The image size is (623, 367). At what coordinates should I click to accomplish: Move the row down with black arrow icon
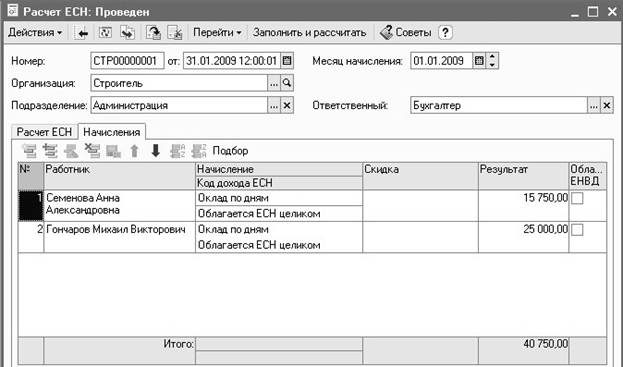pos(156,151)
